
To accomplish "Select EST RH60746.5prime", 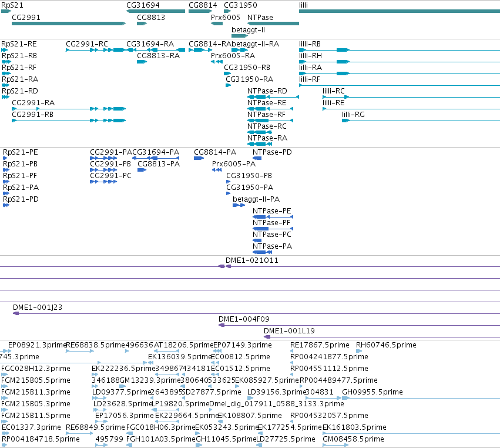I will pos(386,345).
